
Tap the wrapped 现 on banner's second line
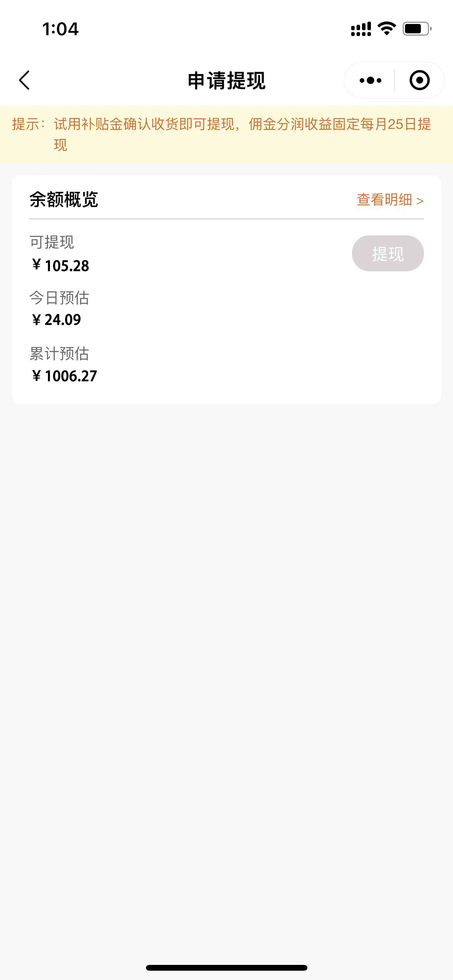tap(60, 145)
